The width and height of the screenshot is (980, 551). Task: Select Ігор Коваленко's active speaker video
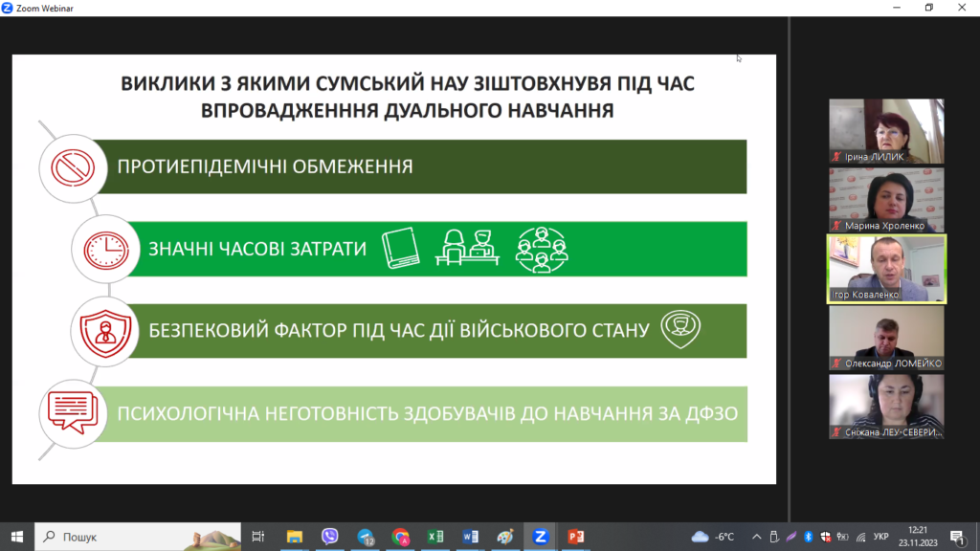coord(886,269)
